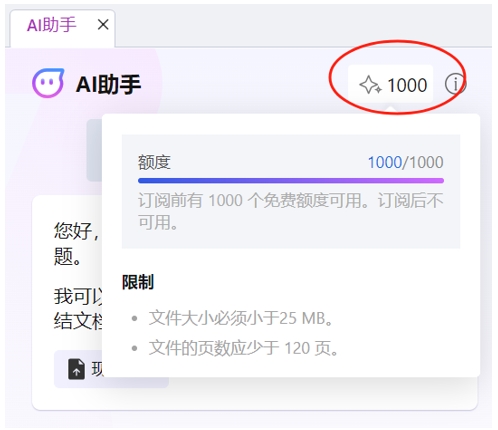This screenshot has width=498, height=430.
Task: Click the AI助手 robot face logo
Action: 48,83
